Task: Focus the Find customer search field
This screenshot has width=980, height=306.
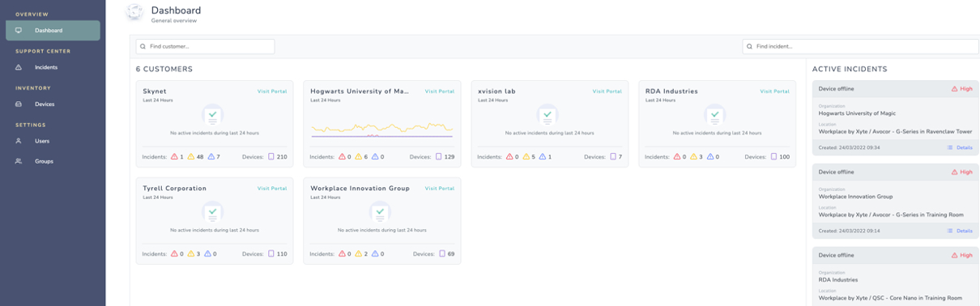Action: (205, 47)
